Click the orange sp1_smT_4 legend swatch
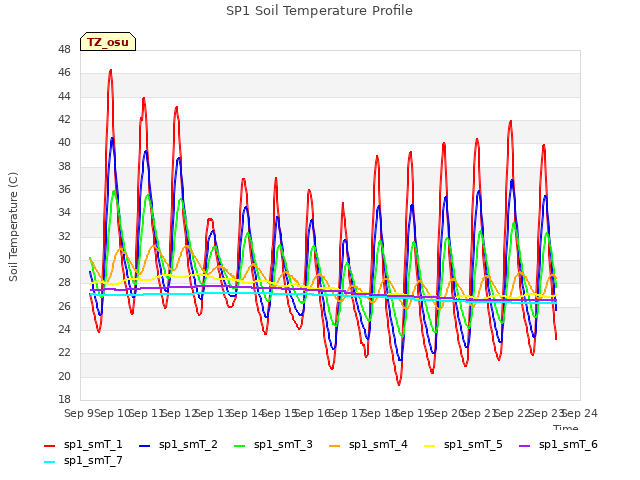This screenshot has width=640, height=480. pos(334,446)
